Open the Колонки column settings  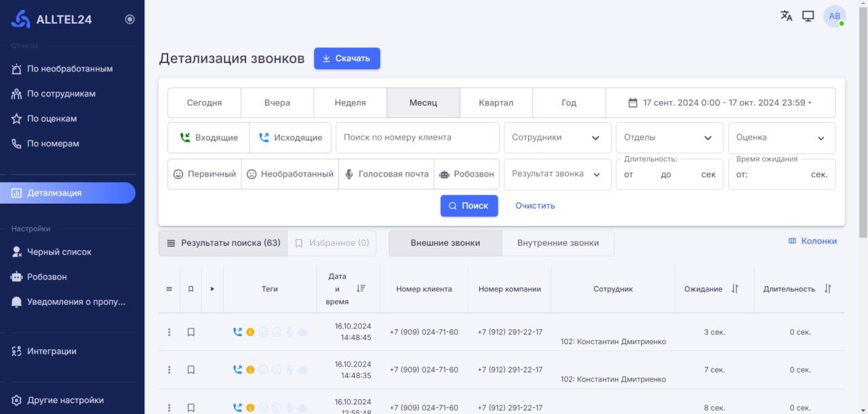(812, 241)
